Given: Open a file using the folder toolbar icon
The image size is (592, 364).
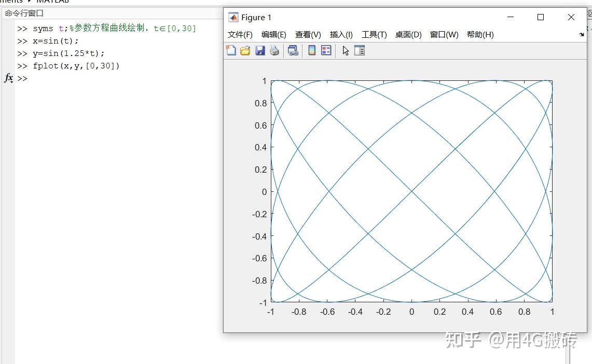Looking at the screenshot, I should [245, 50].
